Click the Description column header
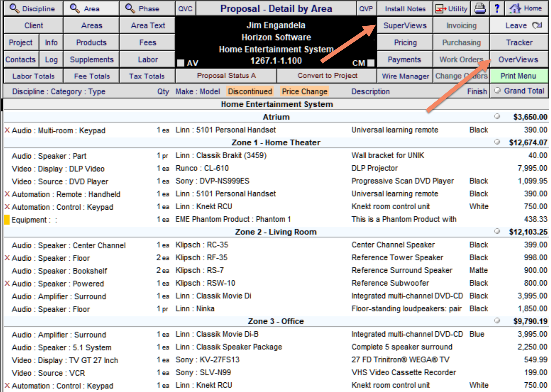The width and height of the screenshot is (551, 392). point(370,91)
